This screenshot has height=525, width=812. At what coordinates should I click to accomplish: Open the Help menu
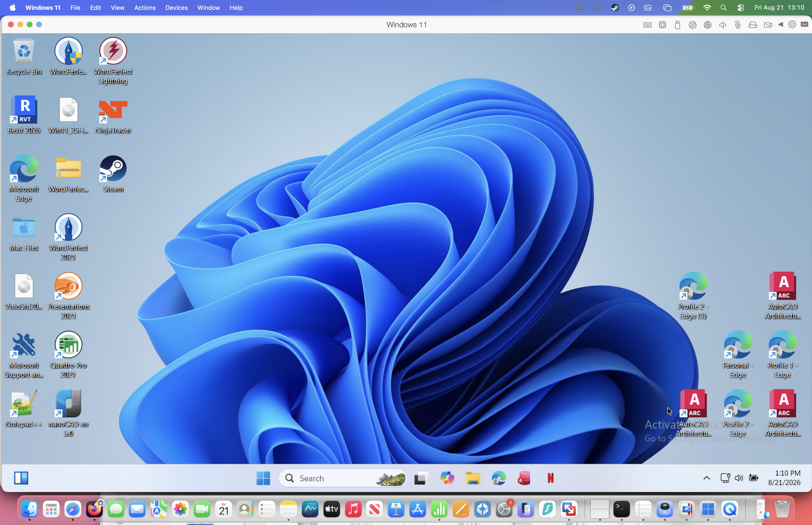[x=236, y=8]
